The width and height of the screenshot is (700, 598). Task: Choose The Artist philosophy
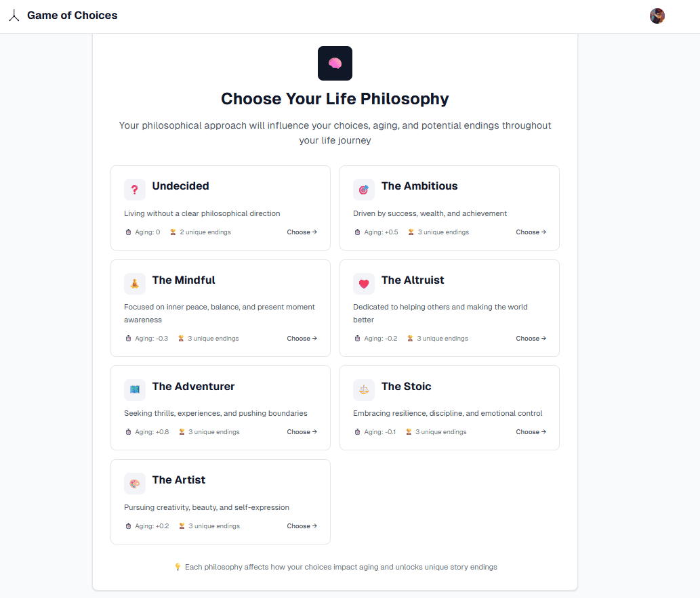click(302, 526)
